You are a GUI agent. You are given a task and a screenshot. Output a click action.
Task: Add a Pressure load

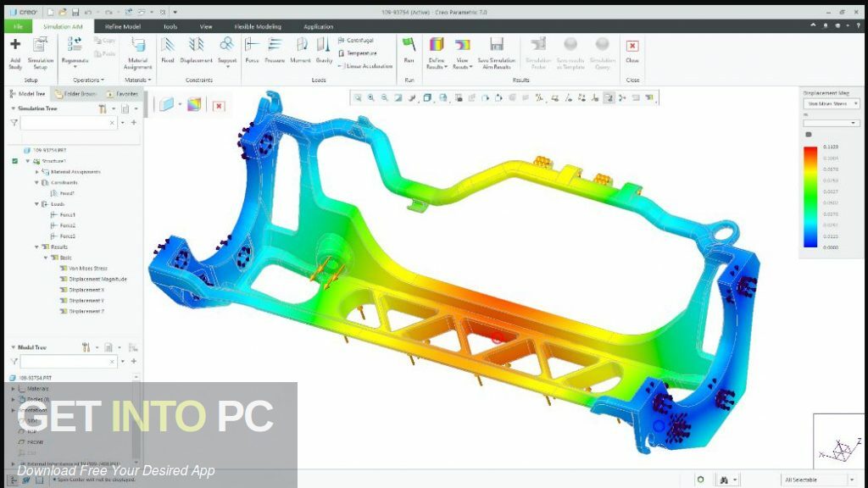click(275, 51)
